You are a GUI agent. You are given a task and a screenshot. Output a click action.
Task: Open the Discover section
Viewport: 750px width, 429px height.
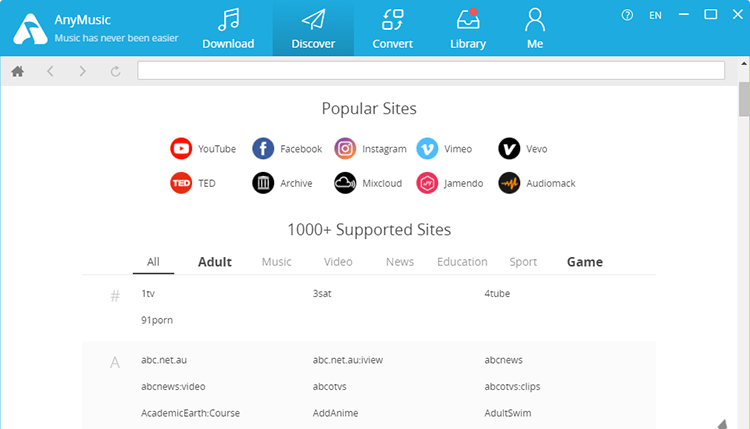pos(313,29)
